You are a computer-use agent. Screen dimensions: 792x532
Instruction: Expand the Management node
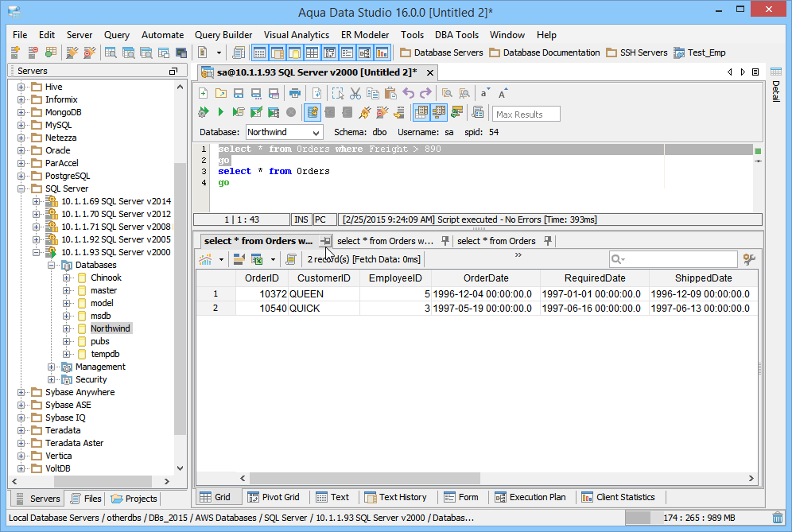(51, 367)
